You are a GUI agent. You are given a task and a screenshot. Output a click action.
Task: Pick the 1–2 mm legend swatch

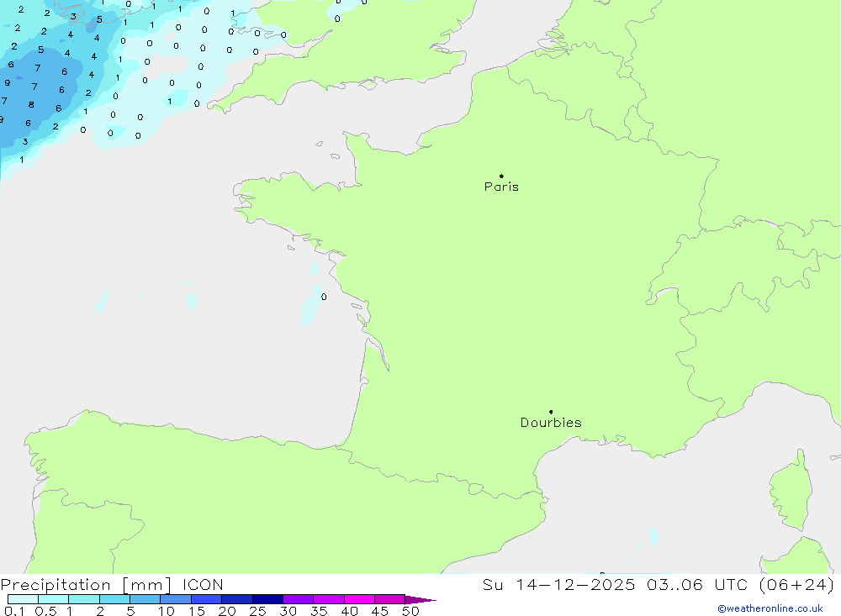[x=84, y=599]
